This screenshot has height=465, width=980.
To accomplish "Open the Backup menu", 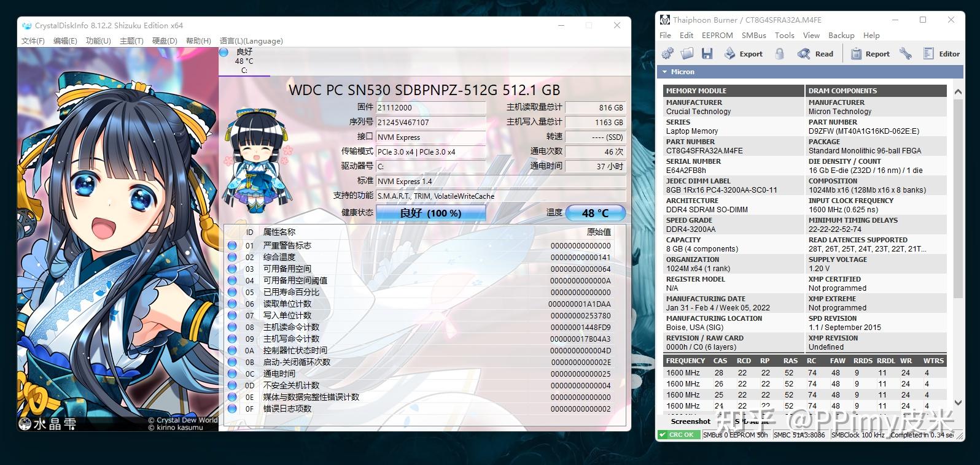I will [x=841, y=36].
